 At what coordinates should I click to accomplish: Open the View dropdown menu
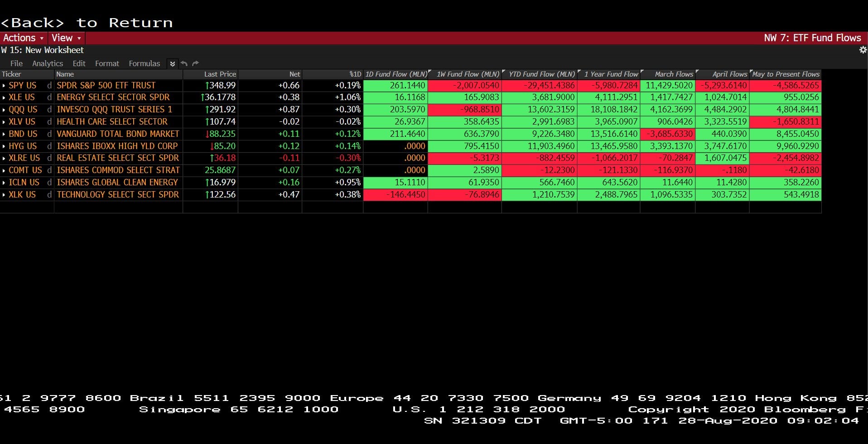(66, 38)
